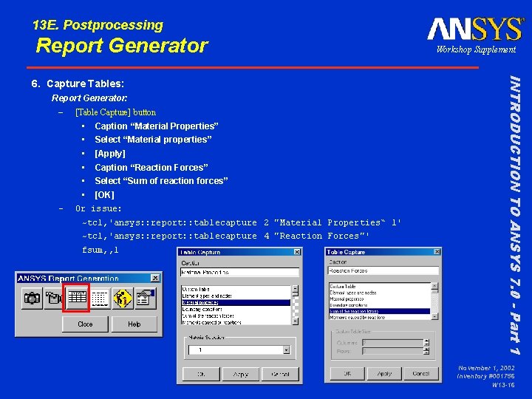The image size is (532, 399).
Task: Select Moments caused by reactions in Reaction Forces dialog
Action: [379, 317]
